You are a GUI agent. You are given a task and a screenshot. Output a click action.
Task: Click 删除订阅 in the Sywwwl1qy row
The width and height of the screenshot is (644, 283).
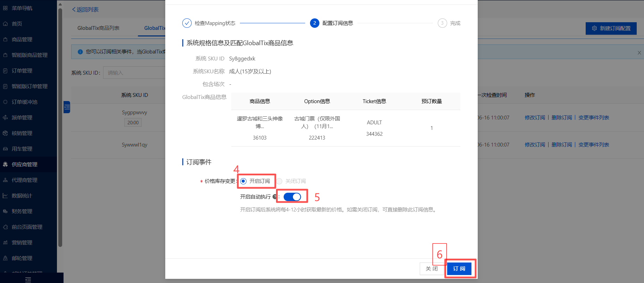click(x=561, y=144)
